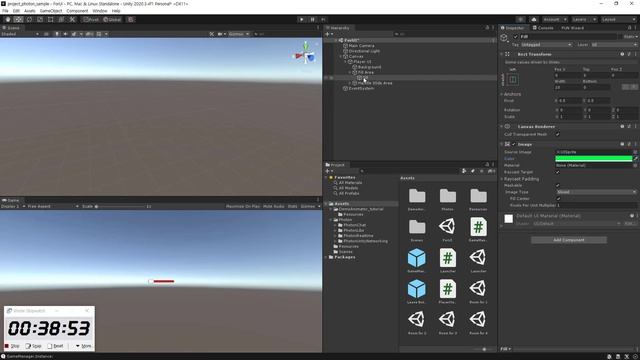Viewport: 640px width, 360px height.
Task: Click the Add Component button
Action: (569, 240)
